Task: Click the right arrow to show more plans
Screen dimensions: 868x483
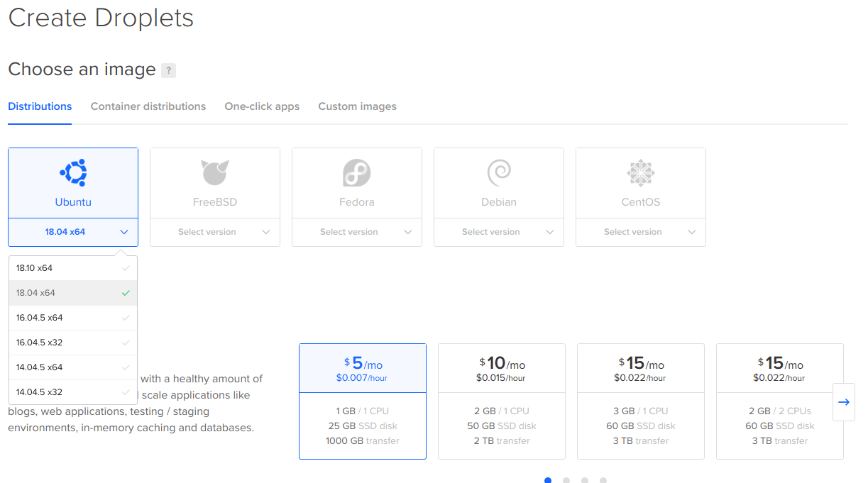Action: (x=844, y=402)
